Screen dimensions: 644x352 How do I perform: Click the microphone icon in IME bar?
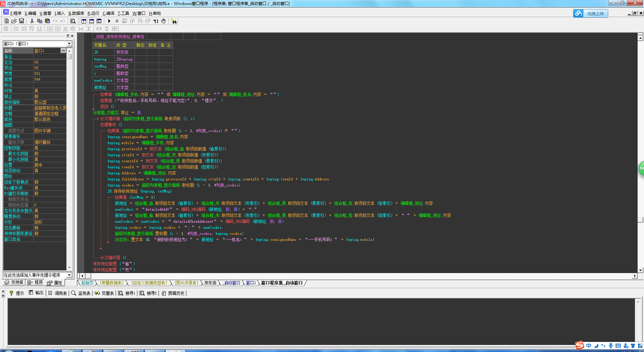[x=611, y=346]
